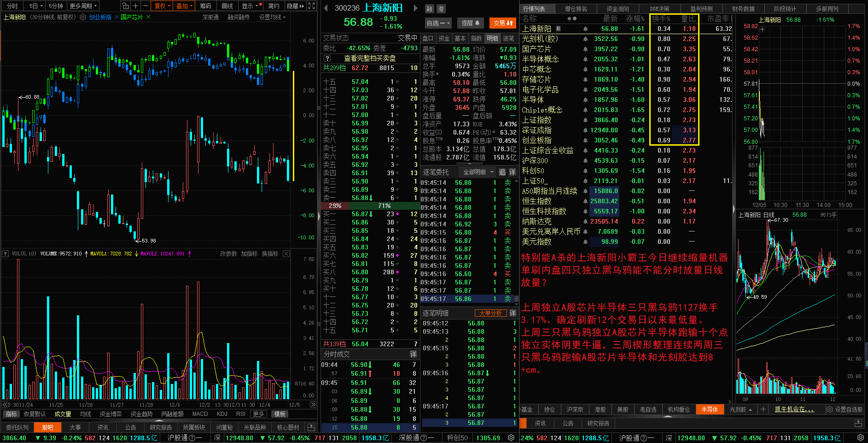Click the 港 Hong Kong connect badge

pos(441,9)
